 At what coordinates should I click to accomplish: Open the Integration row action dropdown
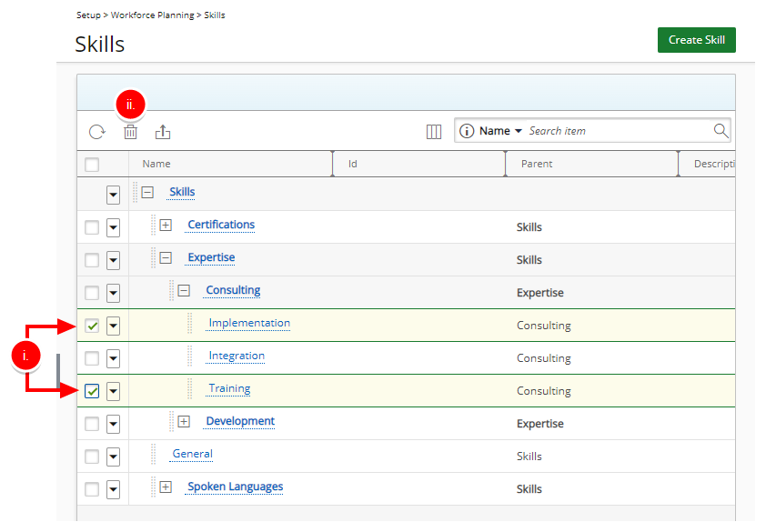click(x=114, y=358)
